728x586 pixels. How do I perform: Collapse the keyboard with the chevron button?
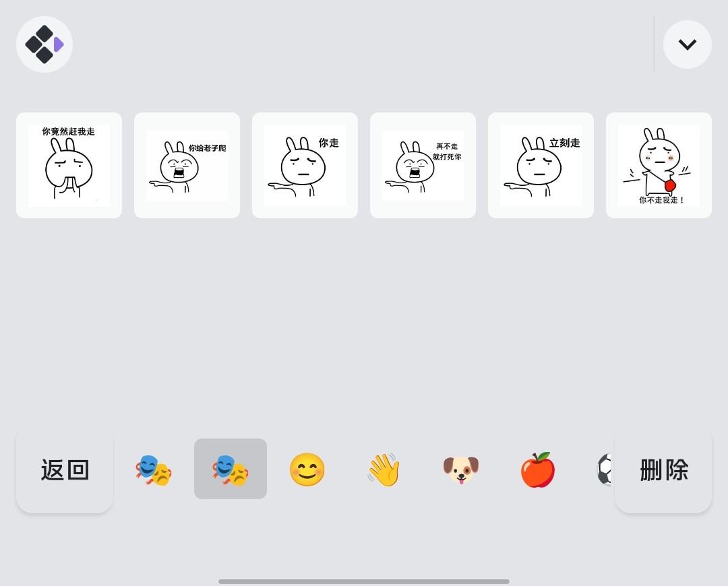(687, 44)
